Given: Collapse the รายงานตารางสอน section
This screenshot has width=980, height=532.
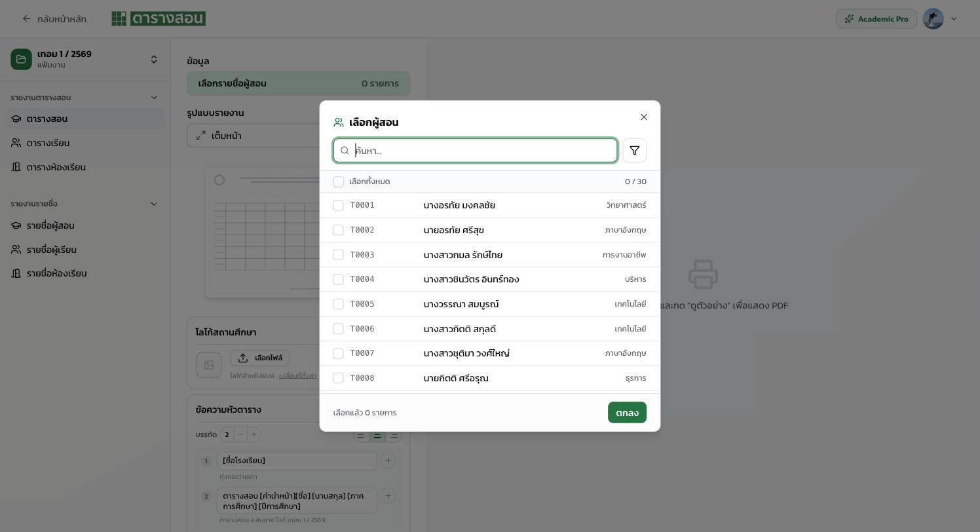Looking at the screenshot, I should point(154,98).
